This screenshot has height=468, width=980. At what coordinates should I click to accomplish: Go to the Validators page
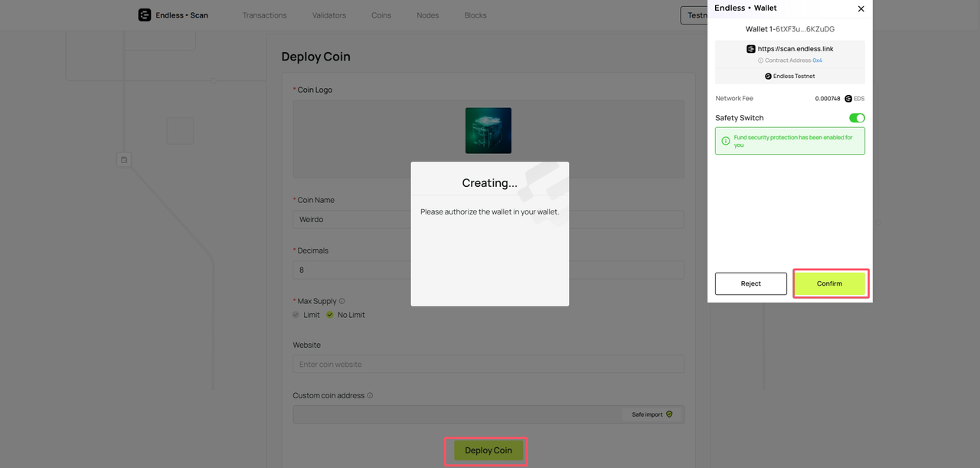pyautogui.click(x=329, y=15)
